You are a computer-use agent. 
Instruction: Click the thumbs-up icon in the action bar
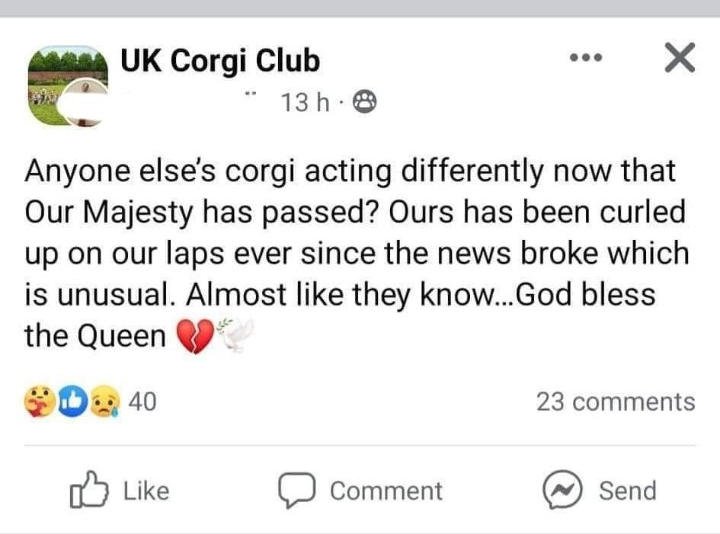pyautogui.click(x=88, y=490)
